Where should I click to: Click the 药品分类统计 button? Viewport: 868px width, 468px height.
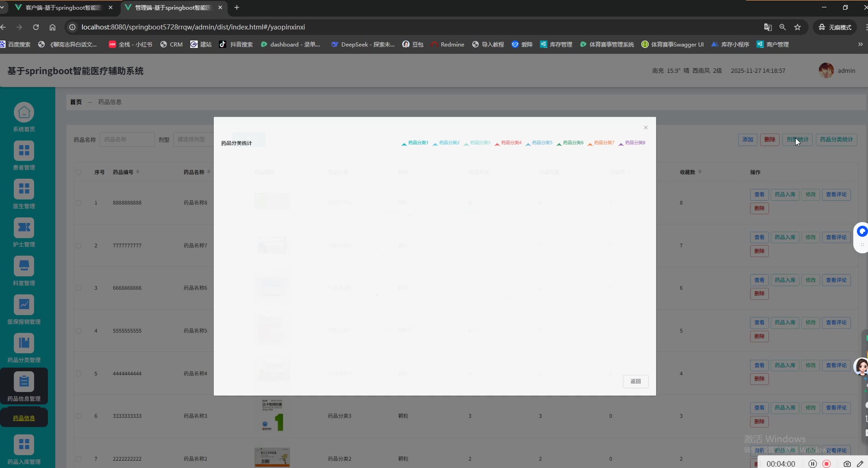836,140
